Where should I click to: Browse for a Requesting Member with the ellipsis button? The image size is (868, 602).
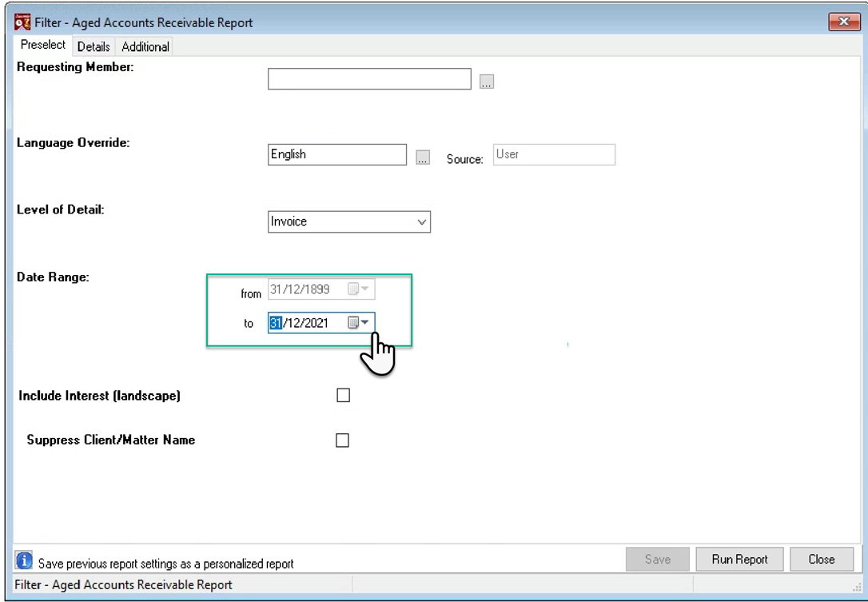487,82
